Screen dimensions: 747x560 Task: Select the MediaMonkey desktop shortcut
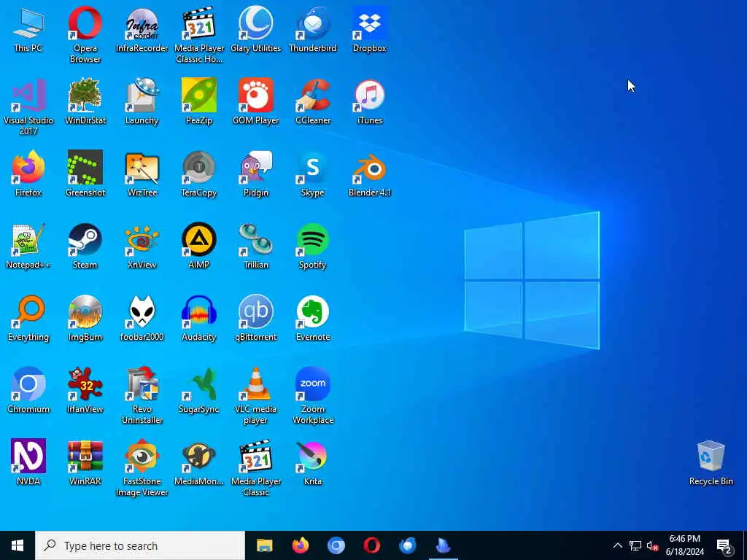click(x=199, y=462)
